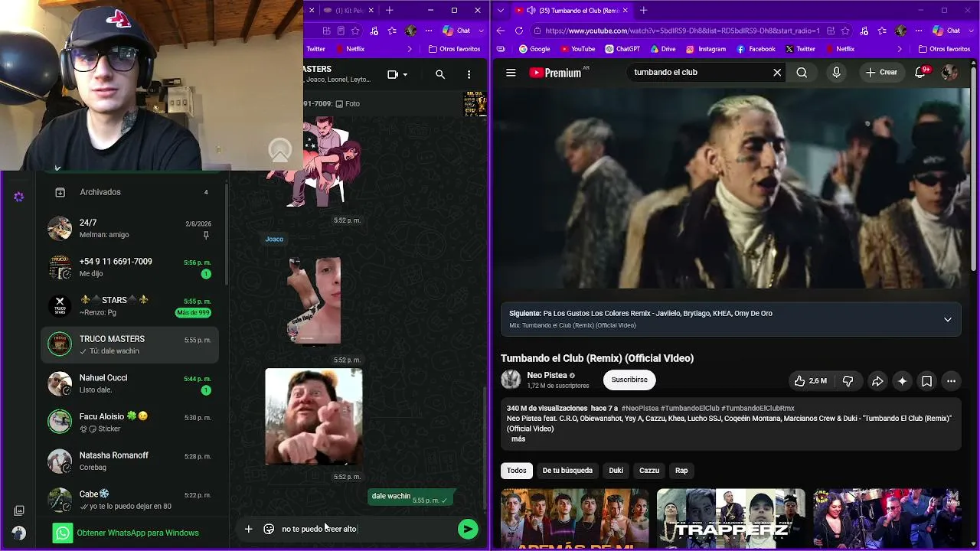Viewport: 980px width, 551px height.
Task: Like the Tumbando el Club video
Action: pyautogui.click(x=811, y=380)
